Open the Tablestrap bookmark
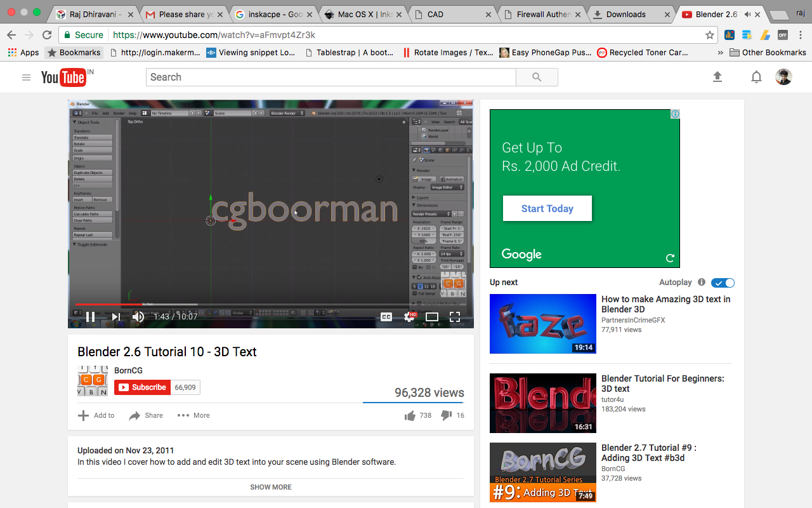Viewport: 812px width, 508px height. (350, 53)
